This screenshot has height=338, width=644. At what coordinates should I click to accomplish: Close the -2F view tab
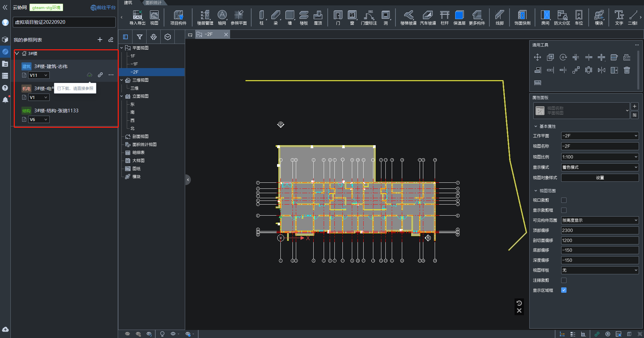point(226,35)
